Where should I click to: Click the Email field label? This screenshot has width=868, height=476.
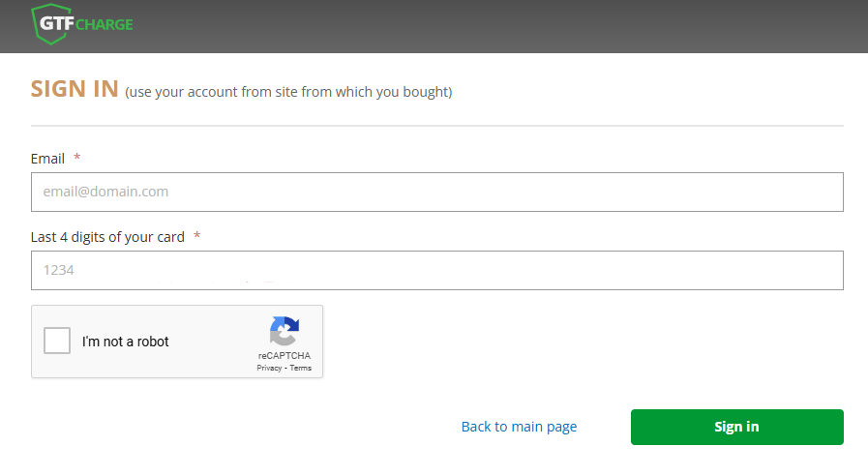(47, 159)
